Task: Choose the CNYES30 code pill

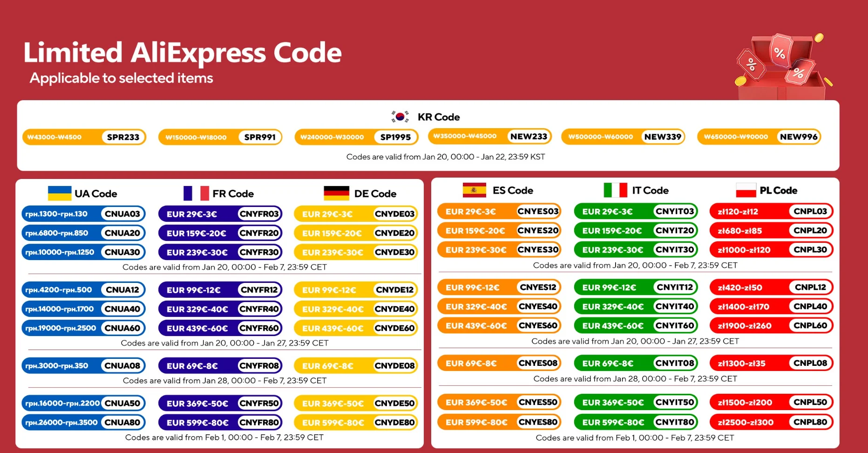Action: point(499,250)
